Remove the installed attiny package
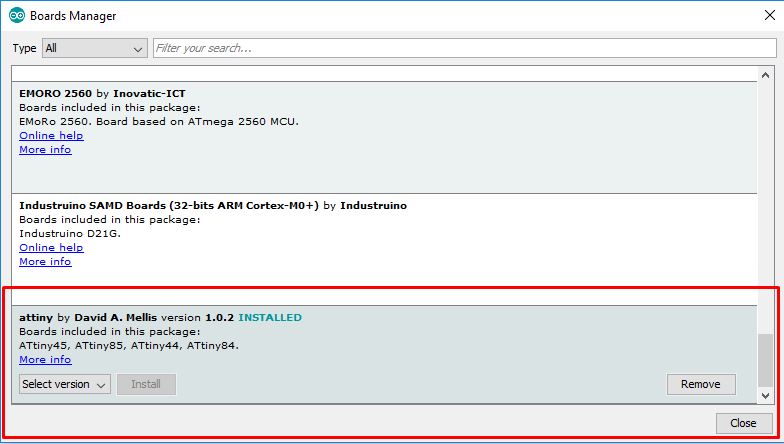Image resolution: width=784 pixels, height=444 pixels. (x=701, y=384)
